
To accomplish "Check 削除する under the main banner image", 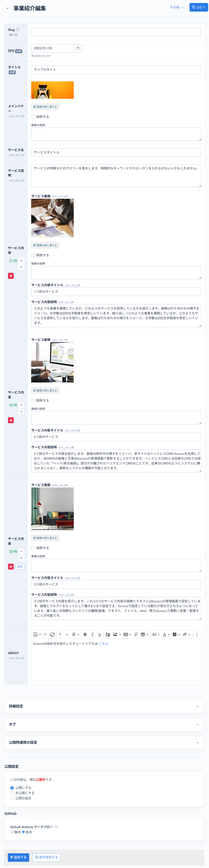I will coord(33,117).
